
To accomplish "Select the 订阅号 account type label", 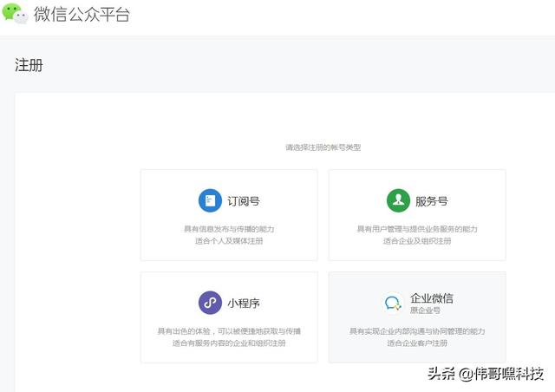I will [244, 201].
